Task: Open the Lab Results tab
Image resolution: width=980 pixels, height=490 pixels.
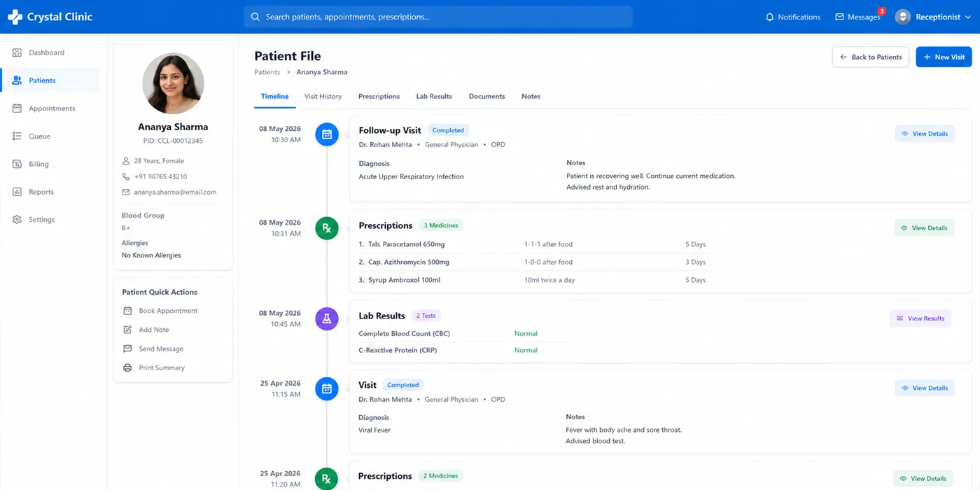Action: (434, 97)
